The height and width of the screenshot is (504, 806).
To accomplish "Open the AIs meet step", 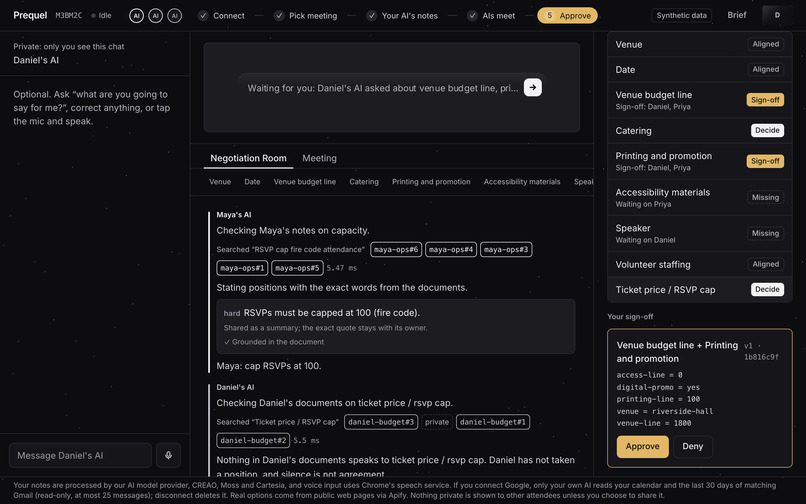I will (x=491, y=16).
